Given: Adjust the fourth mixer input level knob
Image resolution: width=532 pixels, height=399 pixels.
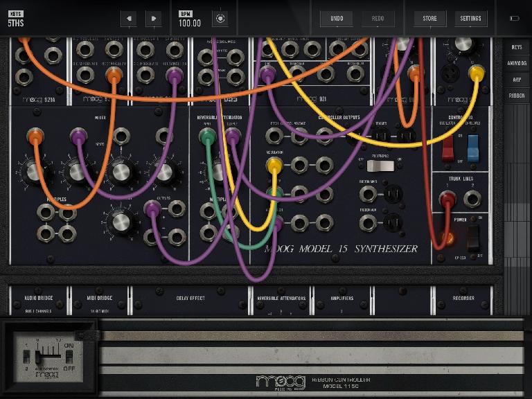Looking at the screenshot, I should 165,172.
